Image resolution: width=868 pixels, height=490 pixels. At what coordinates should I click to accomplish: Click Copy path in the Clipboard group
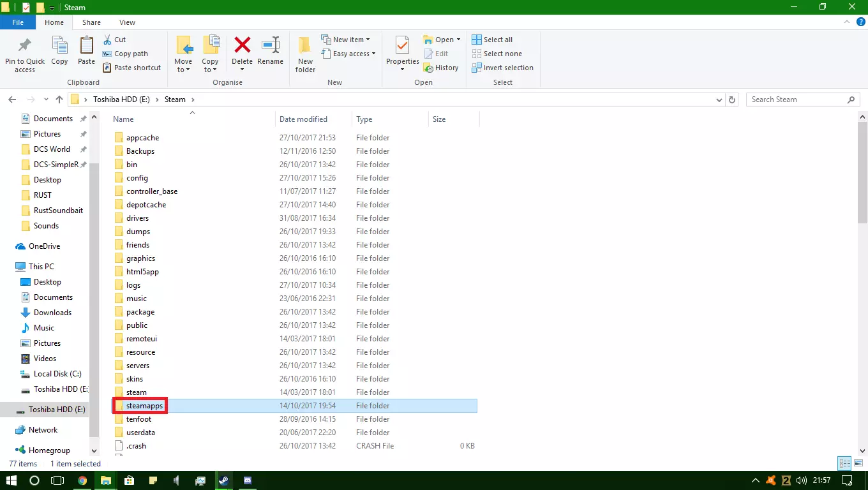click(x=125, y=54)
